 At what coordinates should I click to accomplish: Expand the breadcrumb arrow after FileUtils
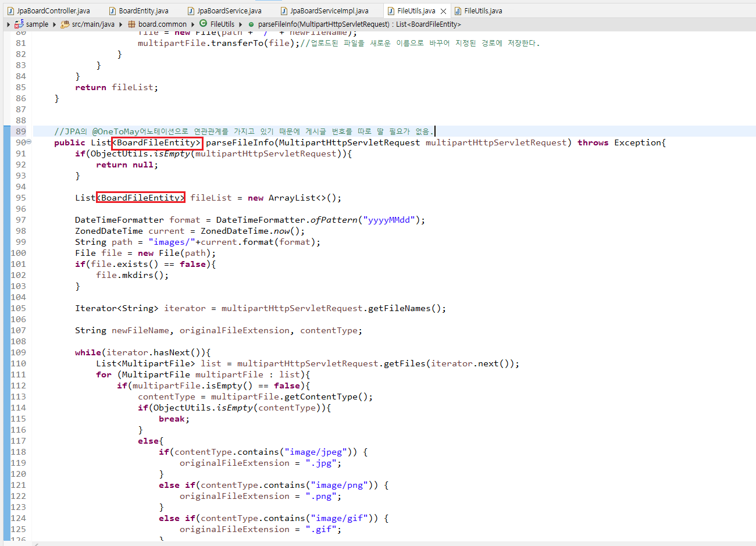coord(240,24)
